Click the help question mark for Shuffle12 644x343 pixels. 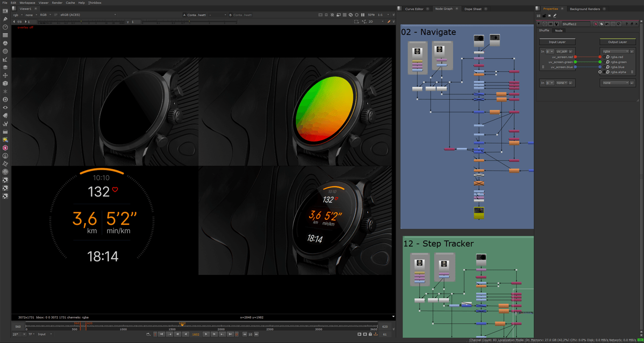click(626, 24)
